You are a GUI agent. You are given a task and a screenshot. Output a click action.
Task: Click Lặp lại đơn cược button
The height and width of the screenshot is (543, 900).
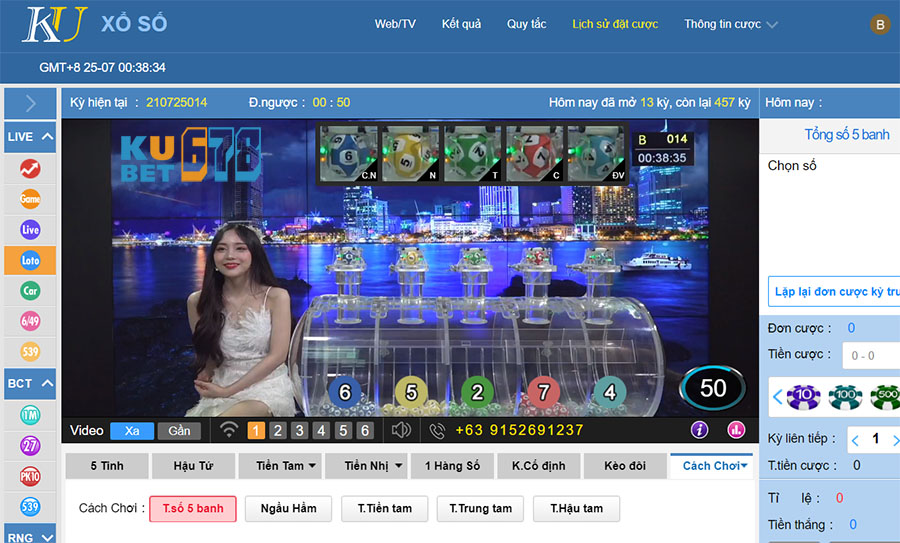(x=834, y=292)
